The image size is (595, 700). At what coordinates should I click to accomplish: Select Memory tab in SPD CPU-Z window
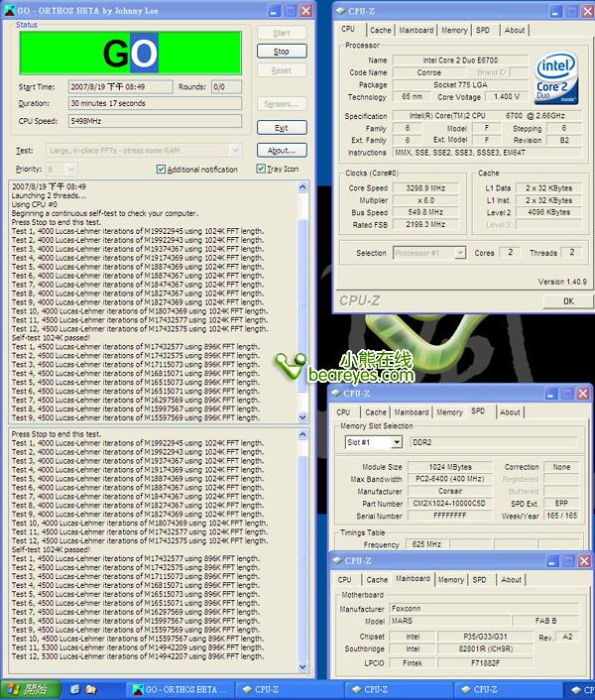pyautogui.click(x=449, y=412)
